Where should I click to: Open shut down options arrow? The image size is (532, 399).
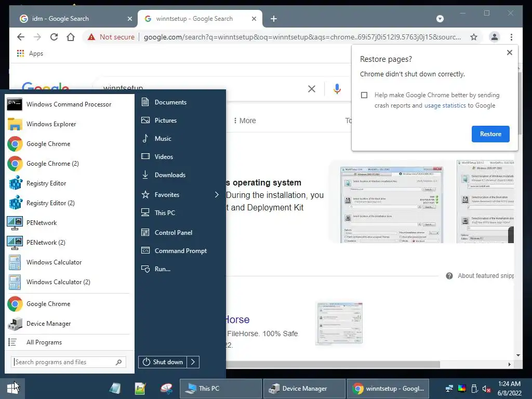(x=193, y=362)
